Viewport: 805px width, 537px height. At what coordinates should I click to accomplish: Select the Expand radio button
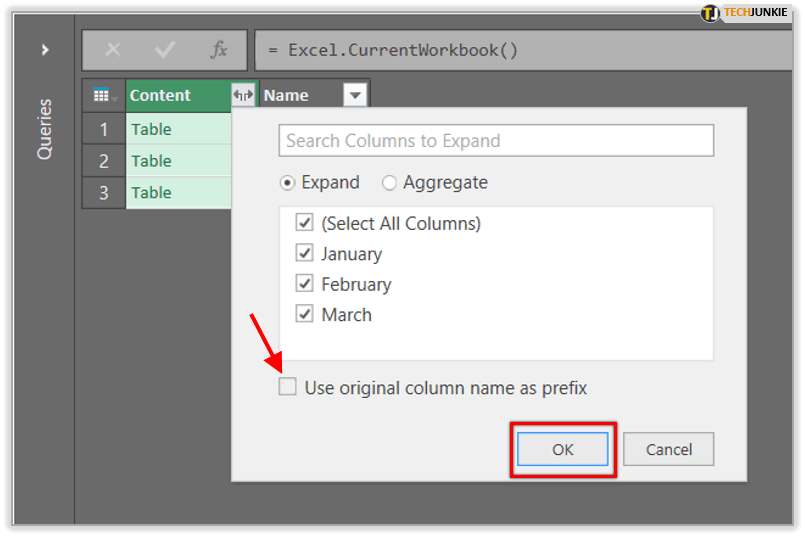pyautogui.click(x=288, y=182)
